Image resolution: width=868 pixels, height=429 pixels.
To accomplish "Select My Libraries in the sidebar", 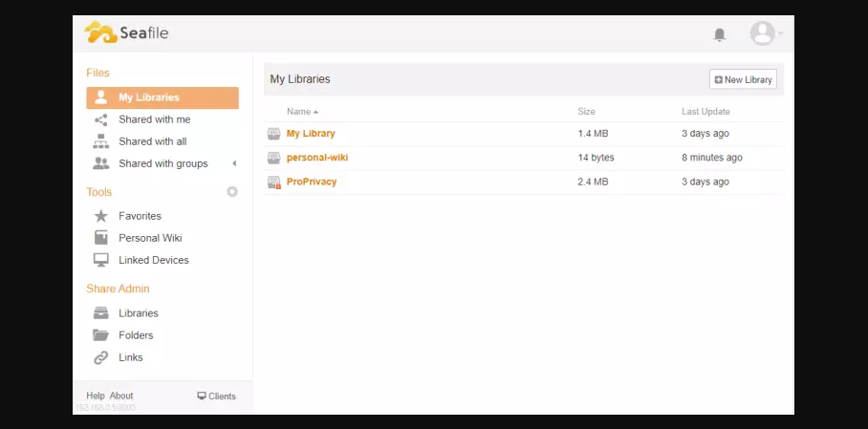I will 148,97.
